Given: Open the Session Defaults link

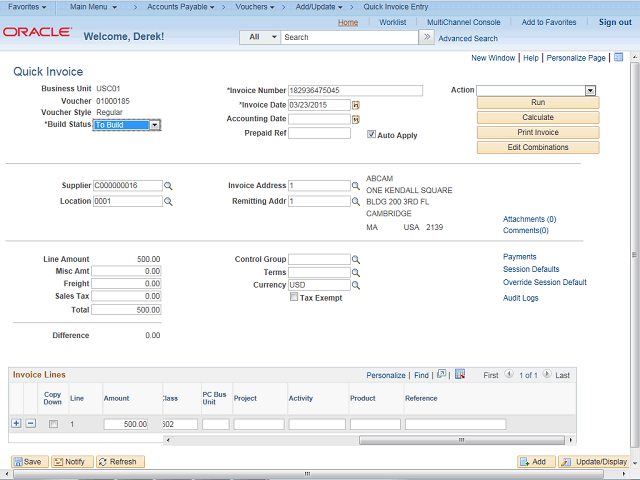Looking at the screenshot, I should pyautogui.click(x=530, y=269).
